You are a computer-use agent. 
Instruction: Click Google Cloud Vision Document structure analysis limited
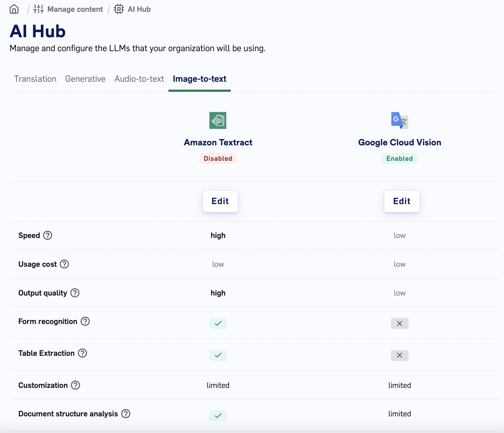point(400,414)
